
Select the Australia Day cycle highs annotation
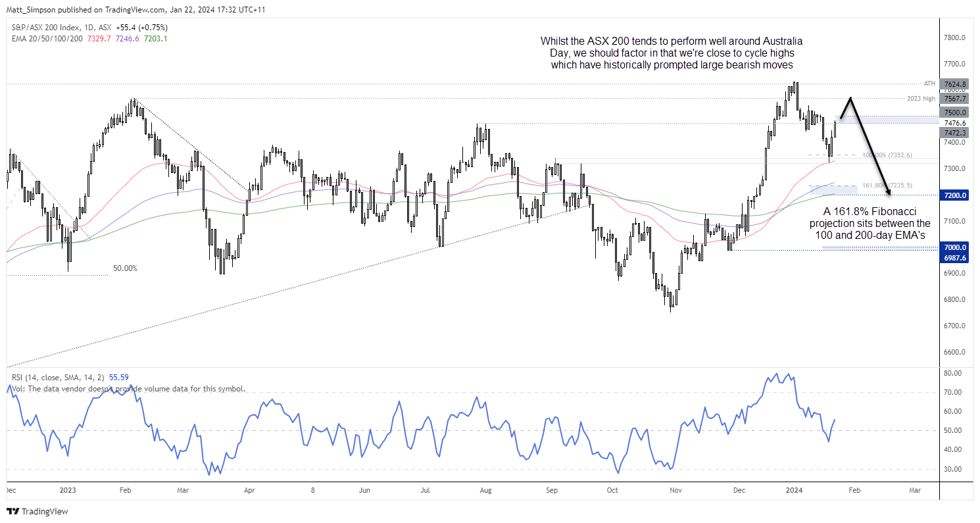point(673,53)
